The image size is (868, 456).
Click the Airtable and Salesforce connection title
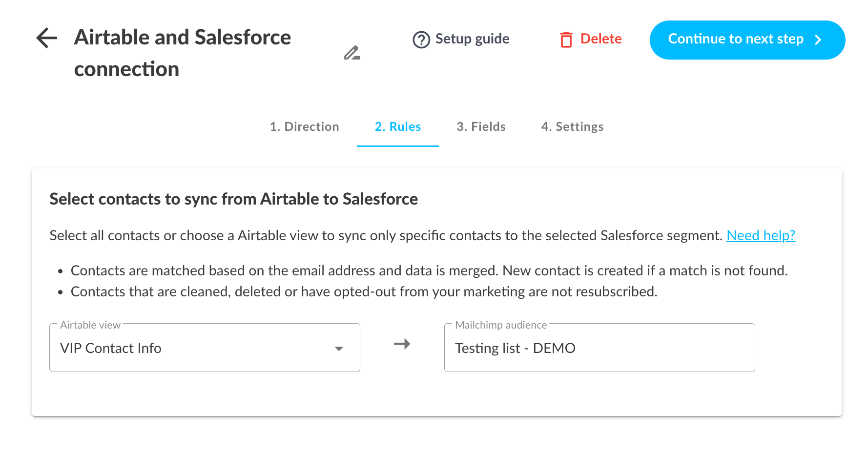tap(183, 53)
